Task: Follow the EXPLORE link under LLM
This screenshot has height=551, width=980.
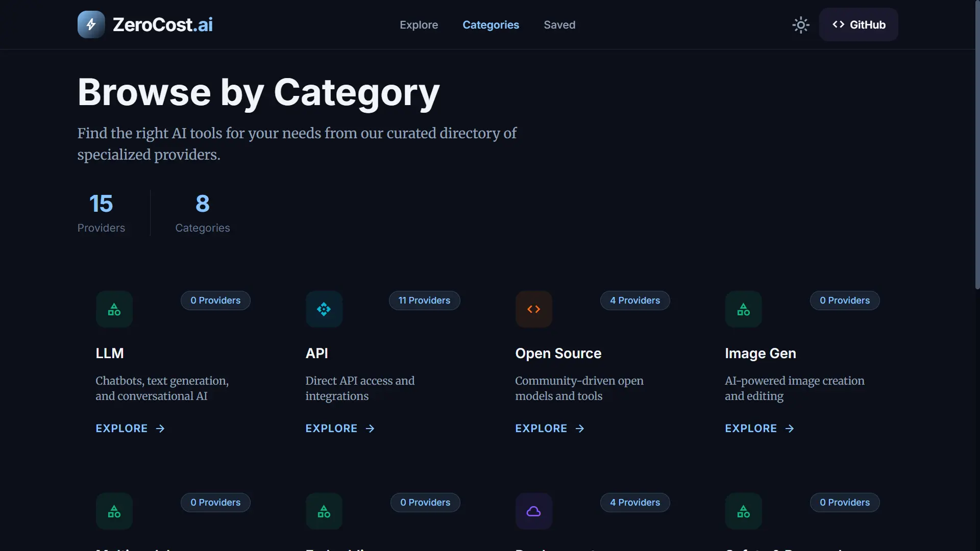Action: pos(130,429)
